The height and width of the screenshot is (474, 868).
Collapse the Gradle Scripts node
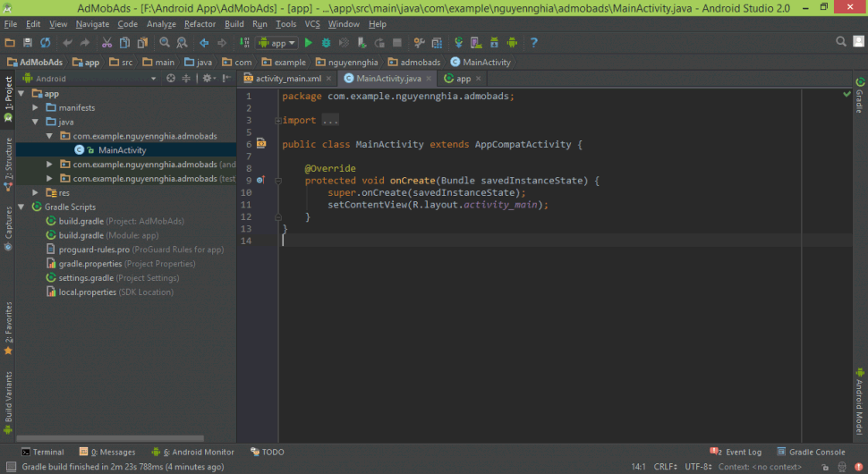[21, 207]
